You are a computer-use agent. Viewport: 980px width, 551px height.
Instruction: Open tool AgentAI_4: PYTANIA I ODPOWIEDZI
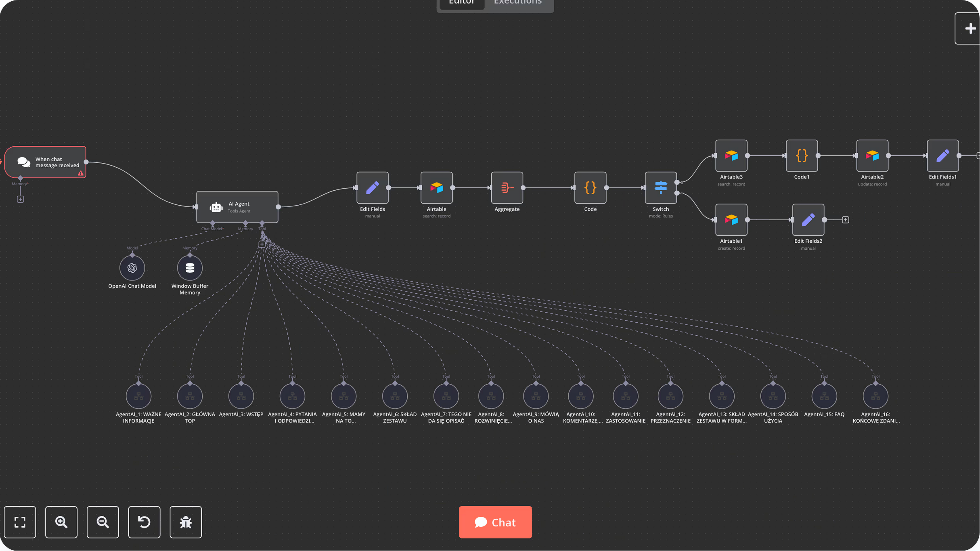point(292,396)
